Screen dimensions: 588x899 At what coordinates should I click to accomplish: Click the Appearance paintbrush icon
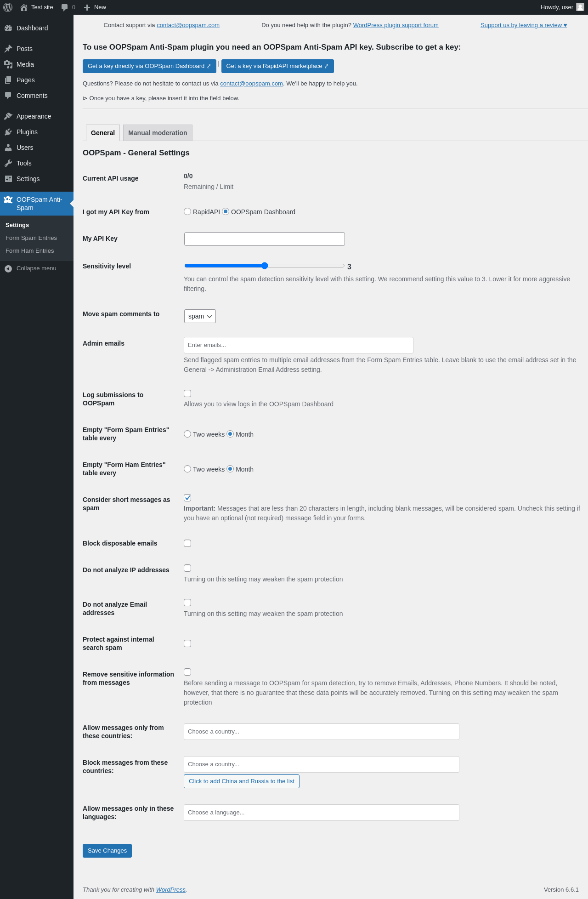point(8,116)
